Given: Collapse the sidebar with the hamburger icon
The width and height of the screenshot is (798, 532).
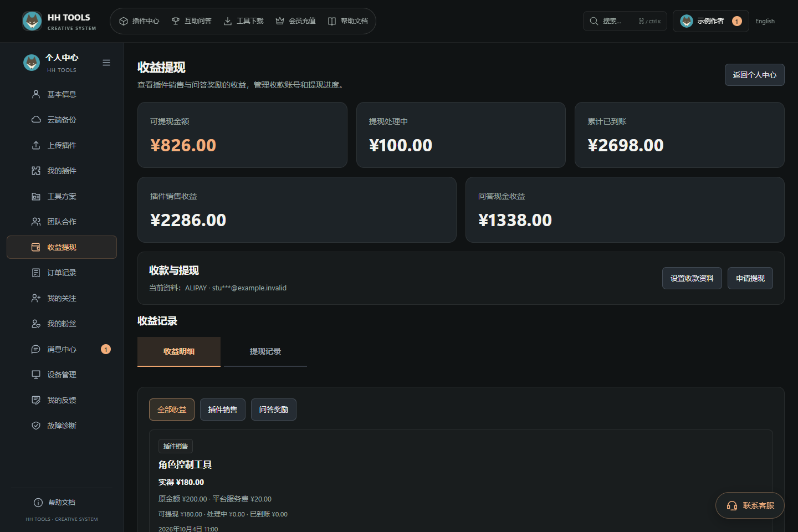Looking at the screenshot, I should pyautogui.click(x=106, y=63).
